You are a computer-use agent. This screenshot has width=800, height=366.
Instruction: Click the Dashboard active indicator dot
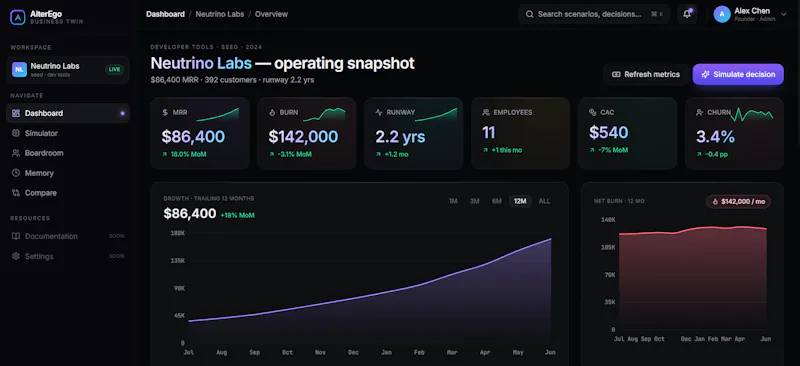(x=122, y=113)
